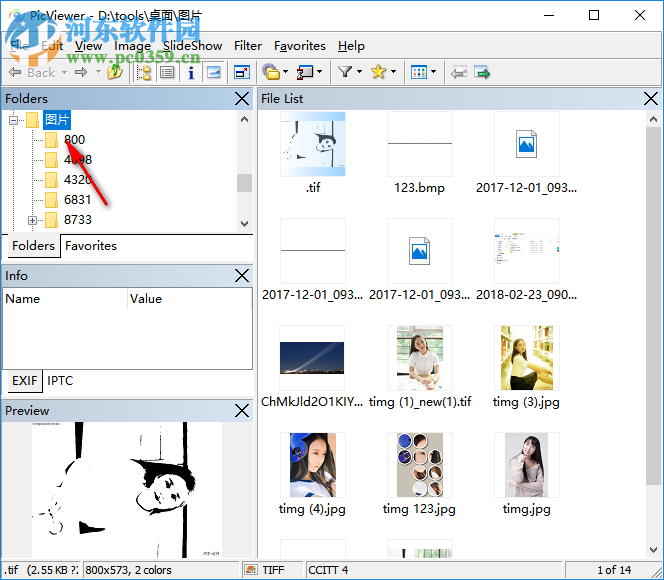Toggle the file list panel icon

(167, 72)
